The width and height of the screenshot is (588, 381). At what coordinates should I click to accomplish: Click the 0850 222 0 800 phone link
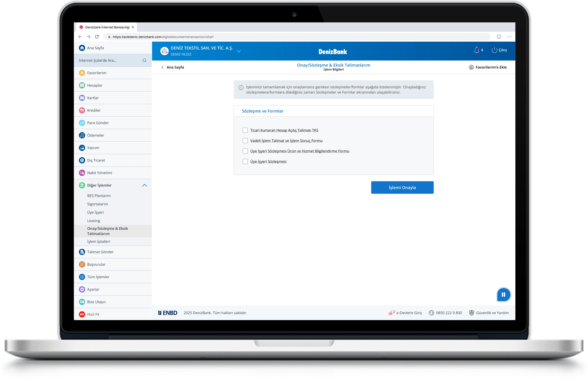(449, 313)
